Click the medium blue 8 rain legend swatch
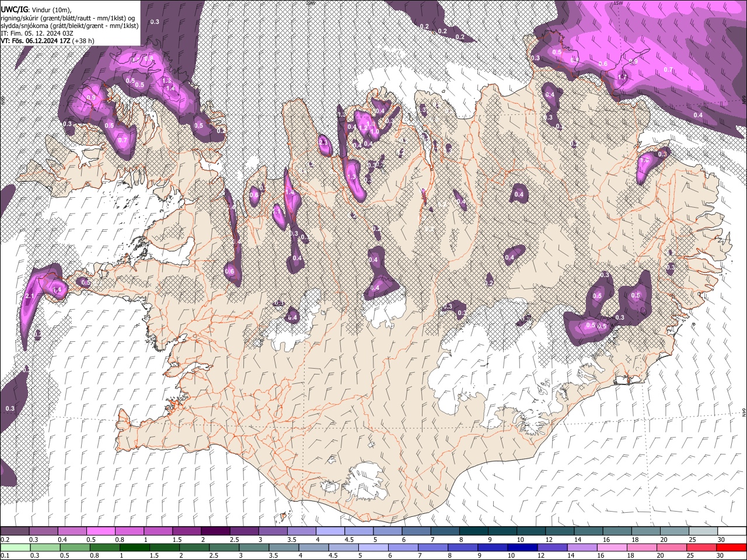The image size is (747, 560). [x=462, y=547]
